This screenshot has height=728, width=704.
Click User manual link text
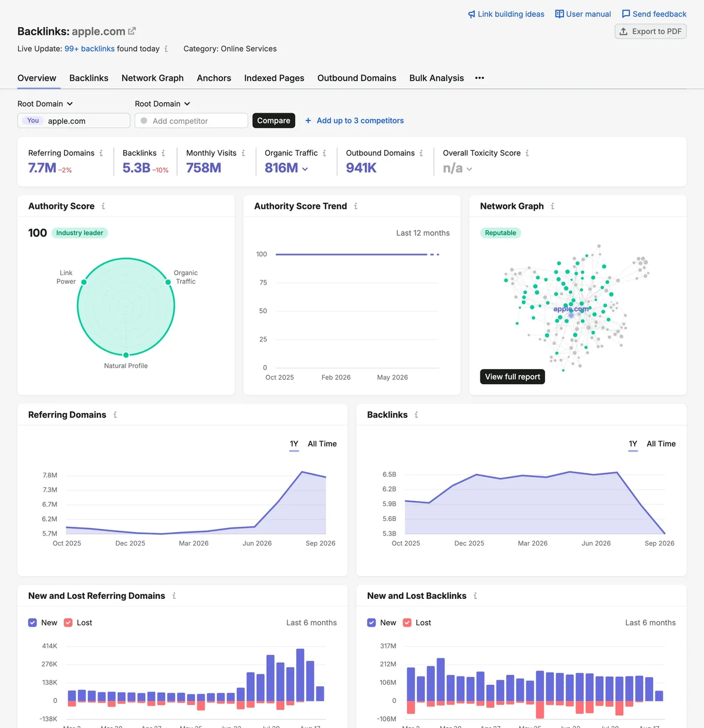(x=588, y=14)
